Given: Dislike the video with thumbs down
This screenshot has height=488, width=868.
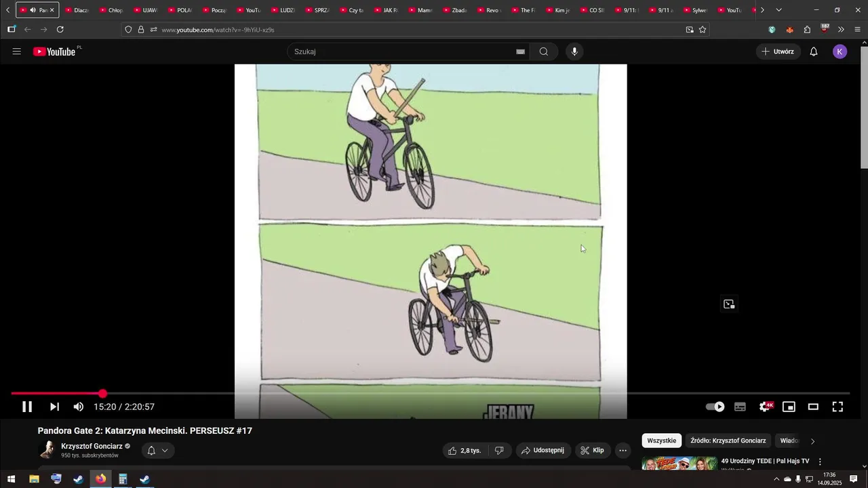Looking at the screenshot, I should coord(499,450).
